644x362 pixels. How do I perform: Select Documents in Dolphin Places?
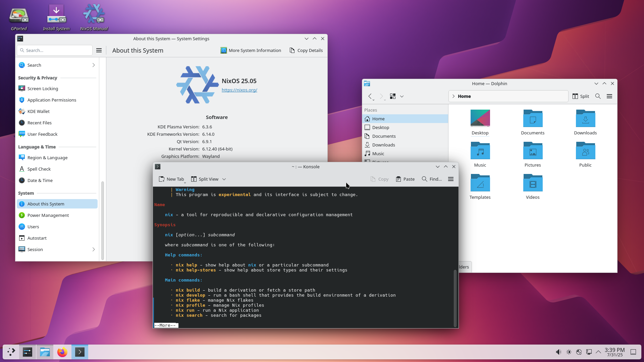point(405,136)
